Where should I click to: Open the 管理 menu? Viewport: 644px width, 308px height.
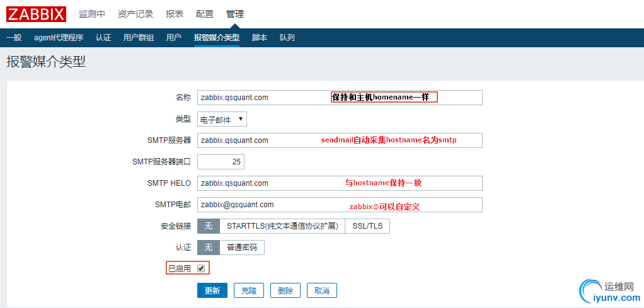pyautogui.click(x=235, y=14)
